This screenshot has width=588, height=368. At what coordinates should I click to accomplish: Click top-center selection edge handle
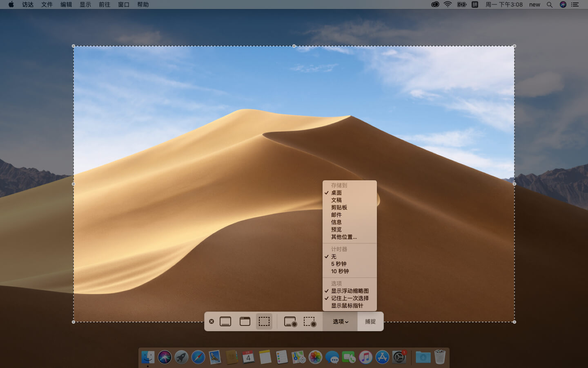tap(294, 46)
